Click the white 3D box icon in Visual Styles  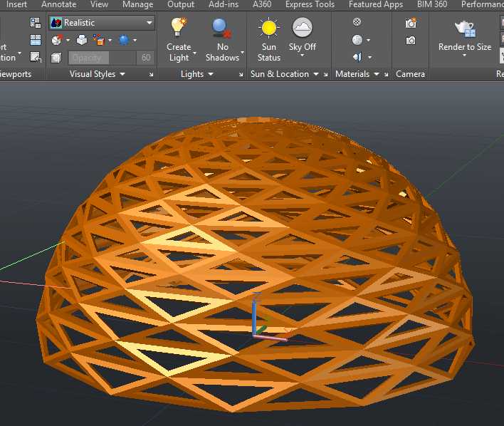82,40
